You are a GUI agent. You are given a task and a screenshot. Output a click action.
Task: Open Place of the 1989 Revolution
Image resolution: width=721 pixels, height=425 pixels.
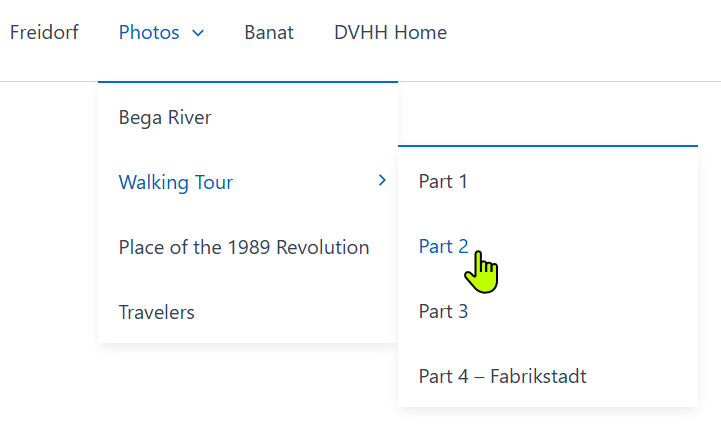click(x=244, y=247)
